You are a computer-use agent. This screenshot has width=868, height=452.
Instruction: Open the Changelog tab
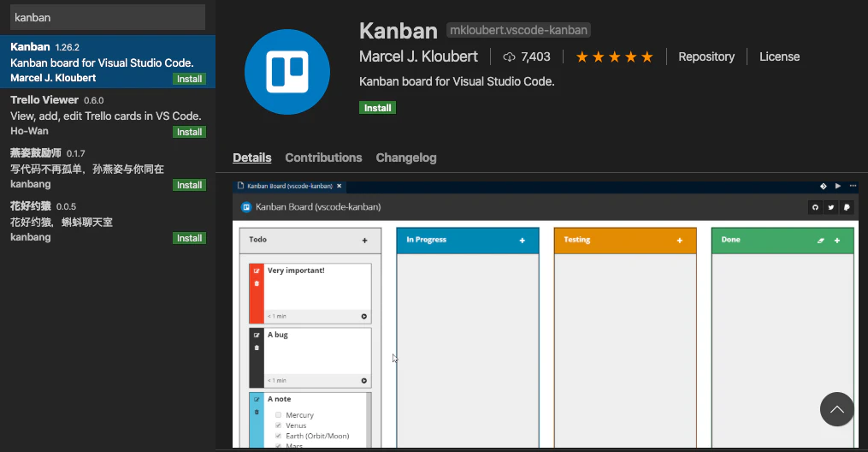click(406, 158)
